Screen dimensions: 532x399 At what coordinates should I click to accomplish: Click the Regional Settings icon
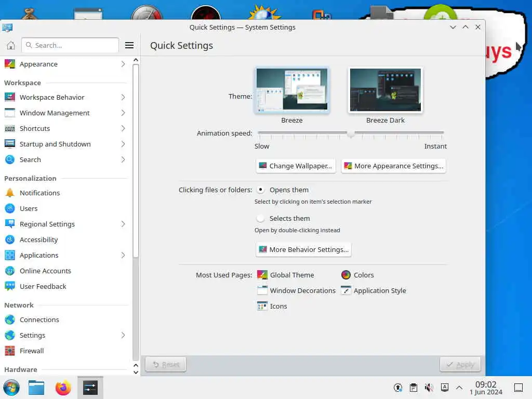pyautogui.click(x=10, y=224)
